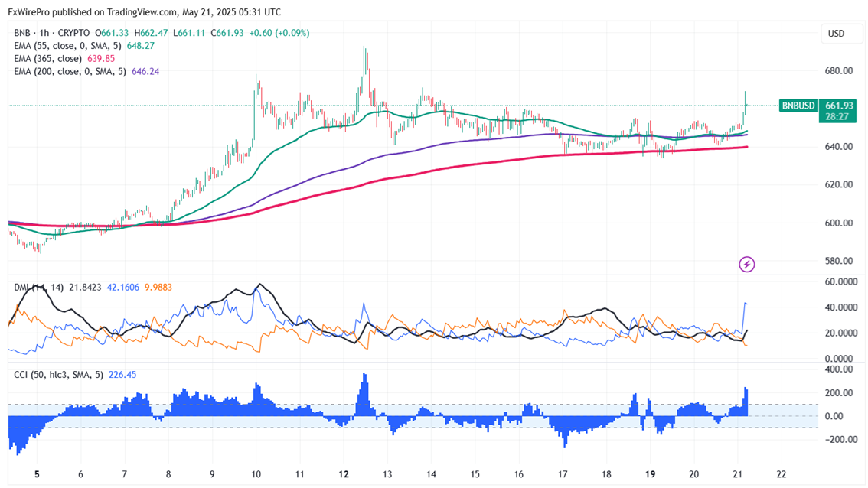Screen dimensions: 868x488
Task: Click the 680.00 price axis label
Action: (x=839, y=71)
